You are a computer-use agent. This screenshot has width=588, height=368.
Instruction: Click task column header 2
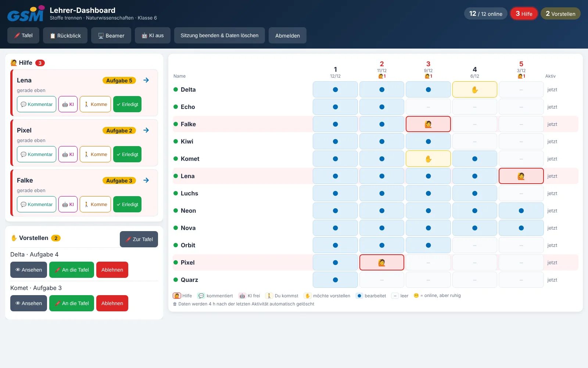point(382,70)
